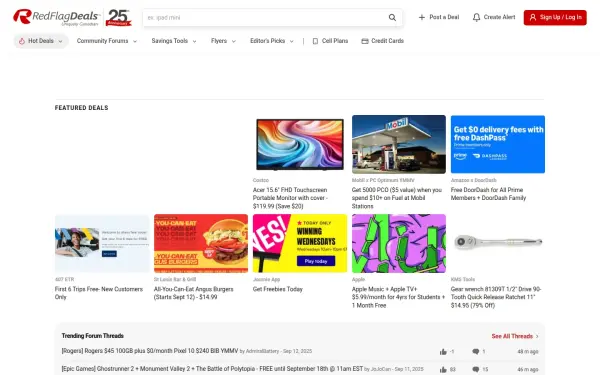Open the Winning Wednesdays image

[300, 243]
